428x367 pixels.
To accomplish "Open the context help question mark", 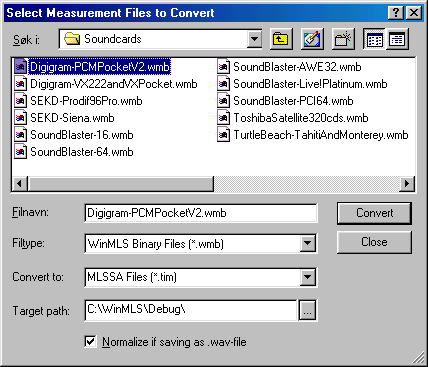I will tap(396, 13).
